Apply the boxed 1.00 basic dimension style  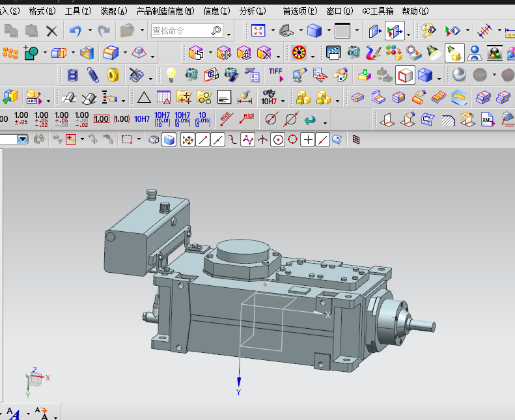point(101,119)
